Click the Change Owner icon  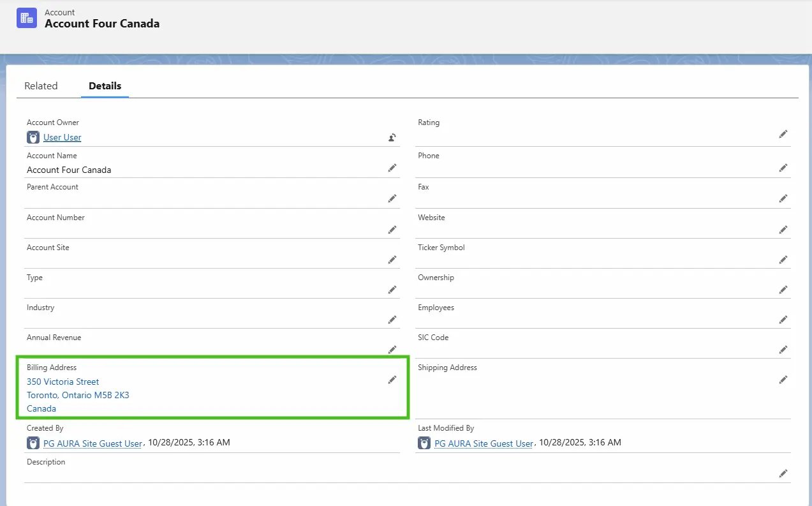coord(392,137)
